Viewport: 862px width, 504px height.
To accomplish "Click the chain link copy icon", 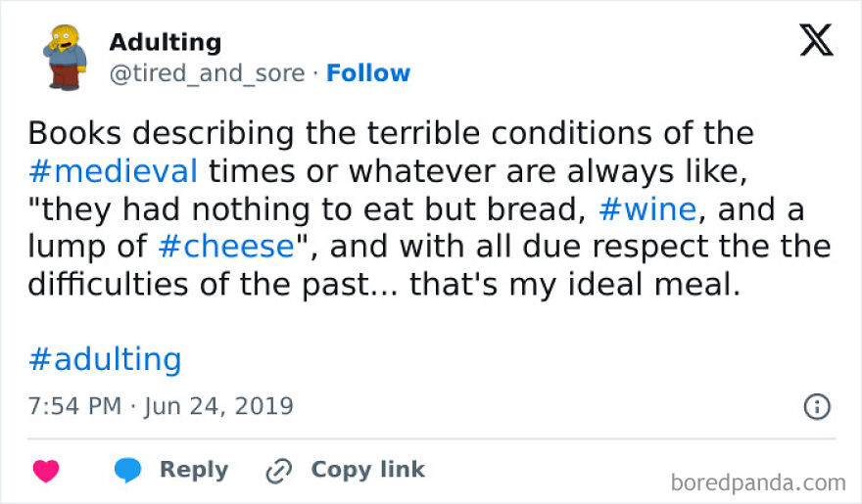I will coord(279,471).
